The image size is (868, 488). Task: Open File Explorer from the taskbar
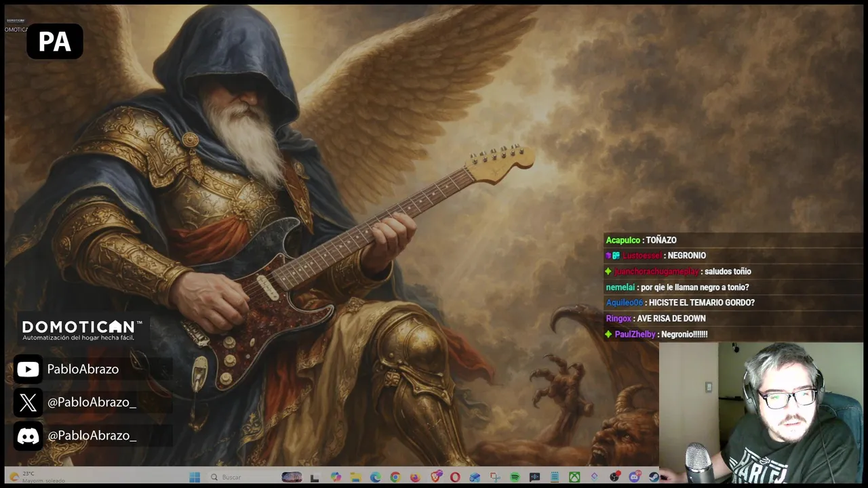coord(355,477)
